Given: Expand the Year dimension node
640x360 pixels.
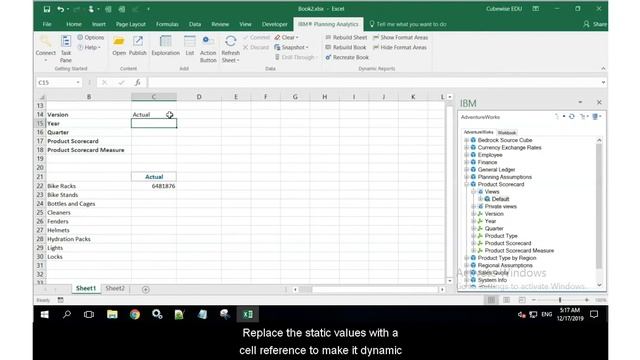Looking at the screenshot, I should coord(473,221).
